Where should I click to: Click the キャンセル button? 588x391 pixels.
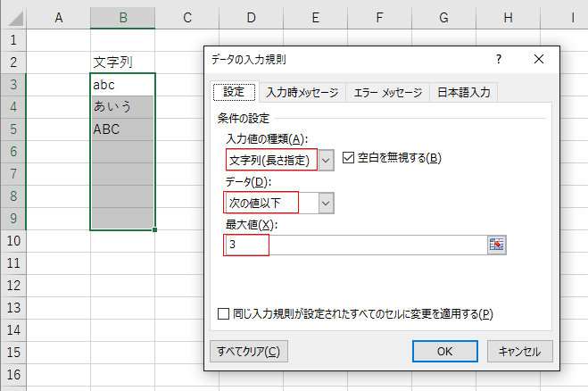click(520, 351)
